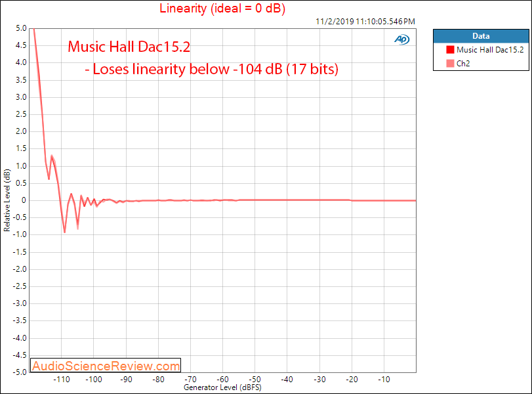Screen dimensions: 532x394
Task: Click the -3.0 y-axis tick label
Action: [20, 303]
